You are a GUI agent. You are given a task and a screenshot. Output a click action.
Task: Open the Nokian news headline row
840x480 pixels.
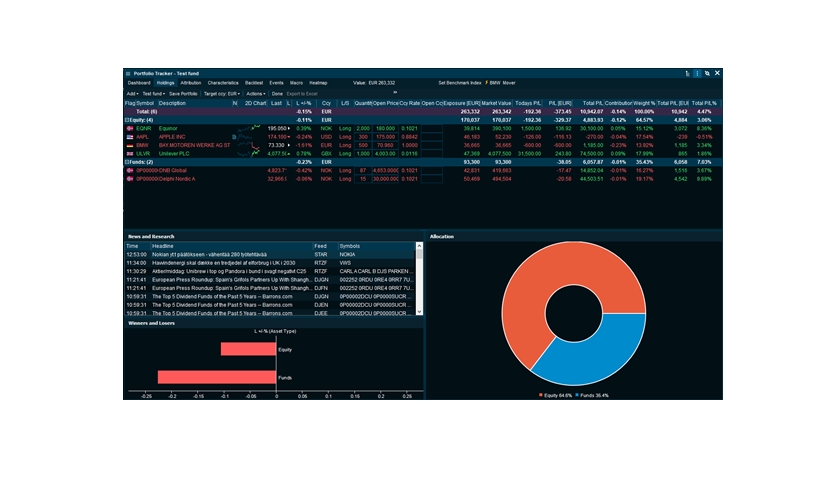point(229,254)
